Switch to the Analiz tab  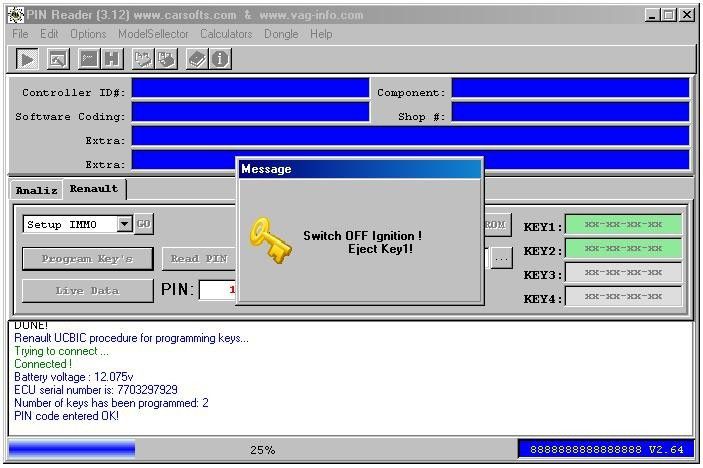36,190
